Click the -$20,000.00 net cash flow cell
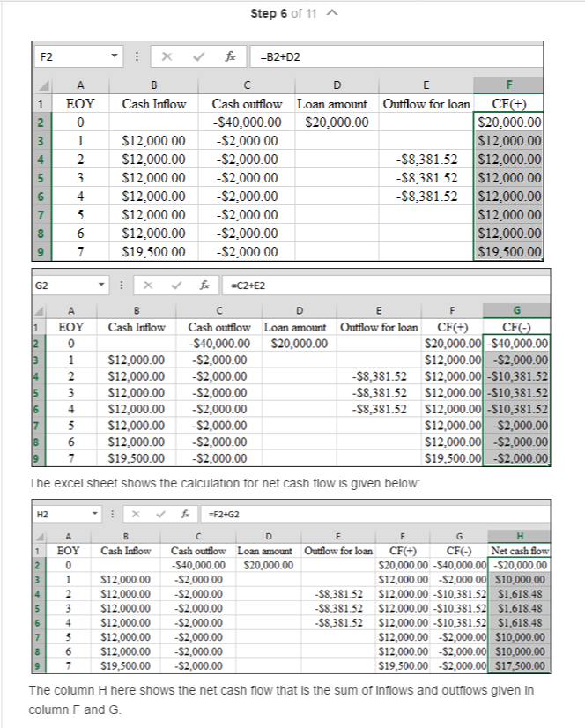Screen dimensions: 585x728 (x=519, y=565)
